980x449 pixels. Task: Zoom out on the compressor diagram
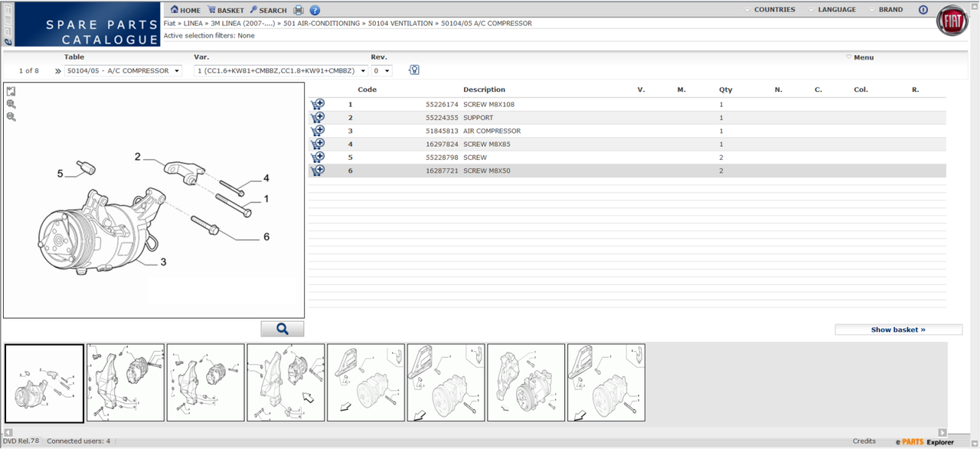pos(11,117)
